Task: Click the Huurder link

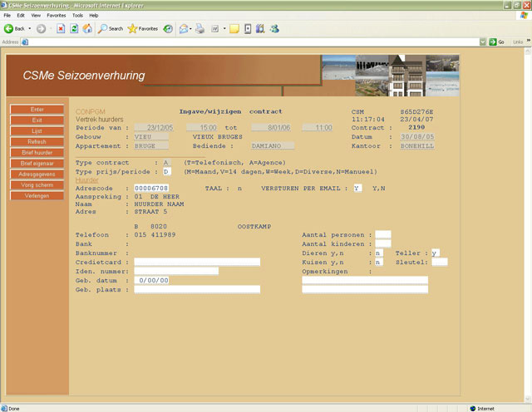Action: tap(86, 179)
